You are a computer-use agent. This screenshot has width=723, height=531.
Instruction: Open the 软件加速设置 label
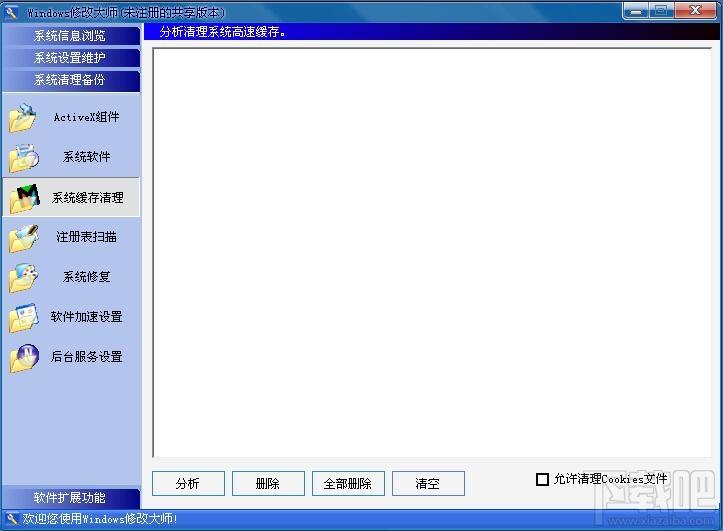(87, 317)
